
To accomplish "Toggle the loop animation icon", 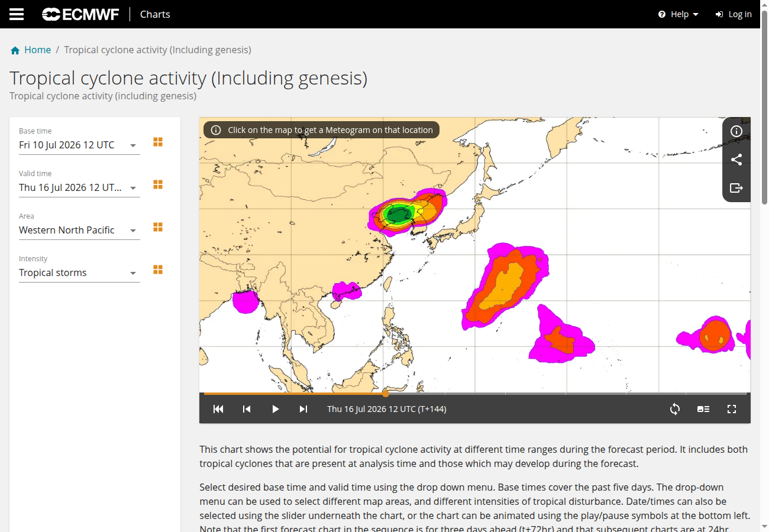I will tap(675, 409).
